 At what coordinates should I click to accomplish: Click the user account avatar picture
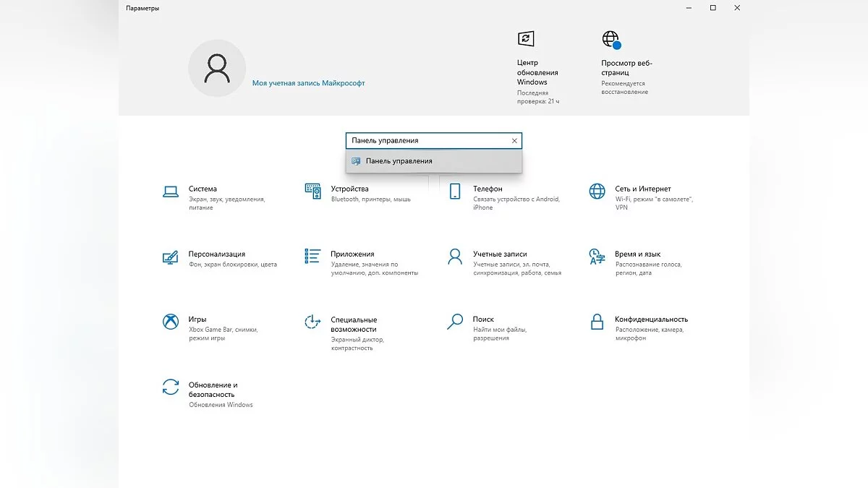pyautogui.click(x=216, y=69)
